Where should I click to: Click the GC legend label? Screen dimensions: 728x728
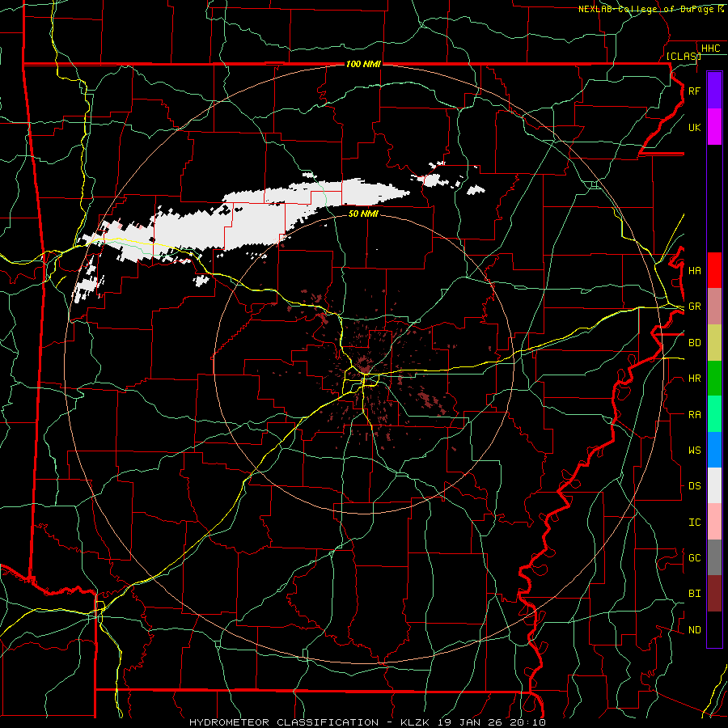(694, 558)
